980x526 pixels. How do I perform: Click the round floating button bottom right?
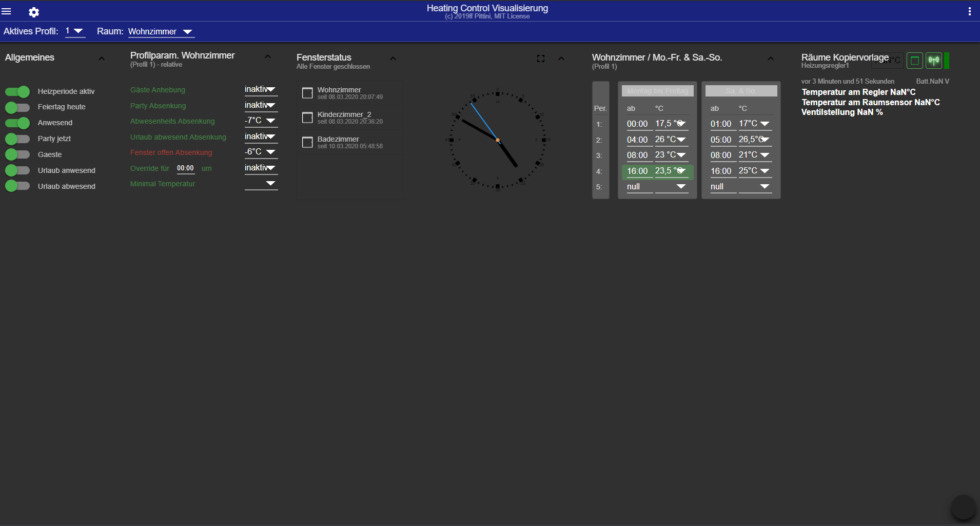click(963, 507)
